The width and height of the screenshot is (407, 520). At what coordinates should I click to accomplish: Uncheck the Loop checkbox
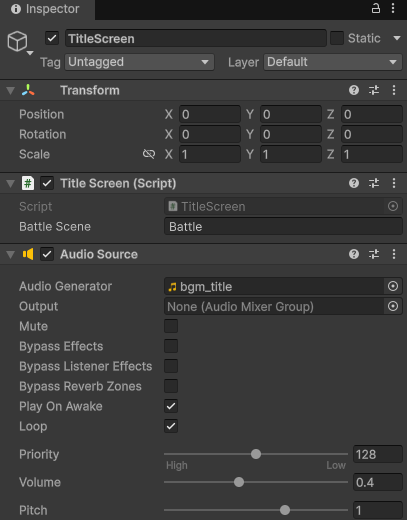[x=171, y=426]
